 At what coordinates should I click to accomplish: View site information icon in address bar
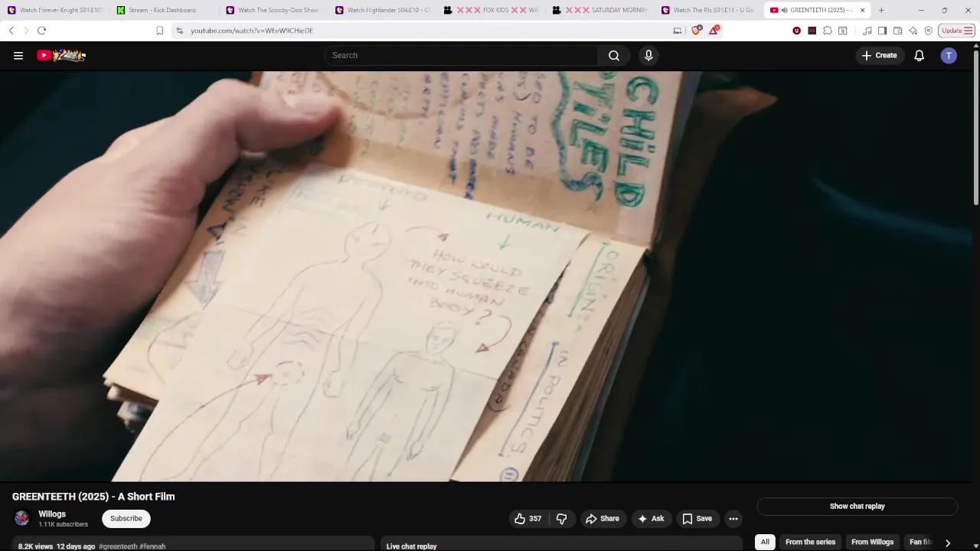coord(179,31)
